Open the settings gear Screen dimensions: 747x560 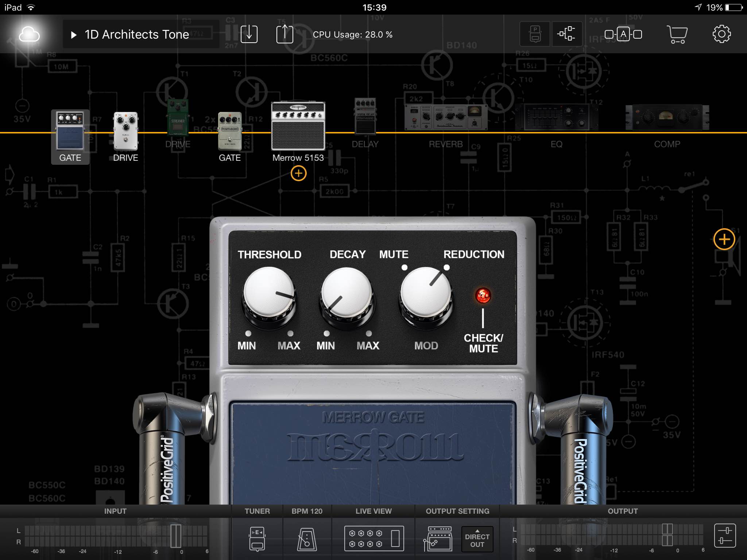[721, 34]
